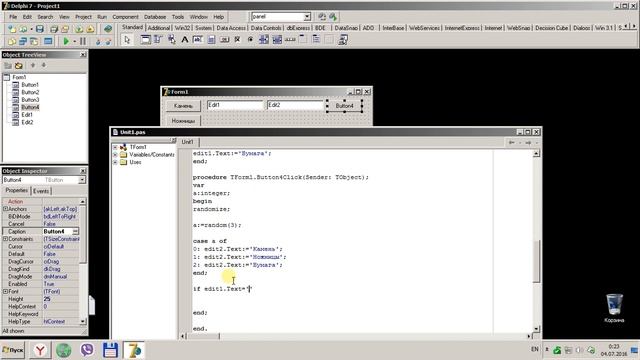640x360 pixels.
Task: Click the Toggle Form/Unit icon
Action: tap(34, 41)
